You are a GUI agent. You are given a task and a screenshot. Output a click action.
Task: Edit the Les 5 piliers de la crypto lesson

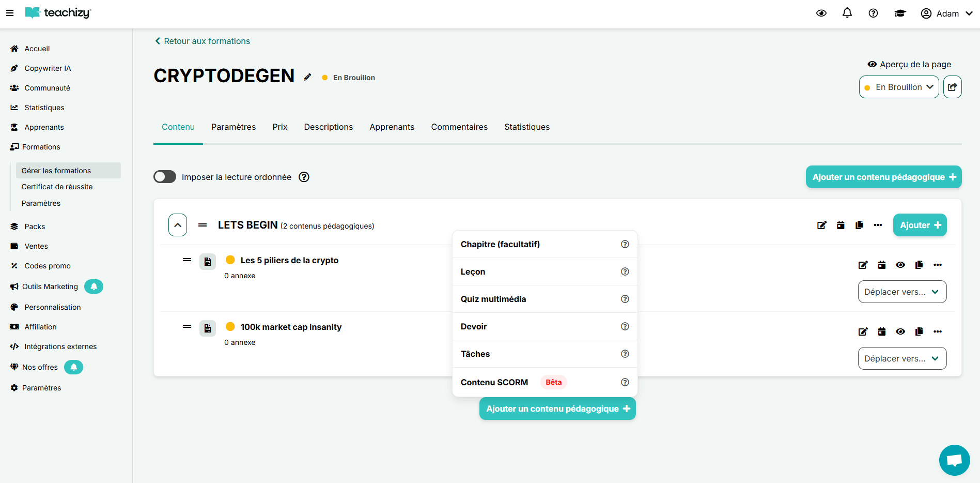click(863, 265)
